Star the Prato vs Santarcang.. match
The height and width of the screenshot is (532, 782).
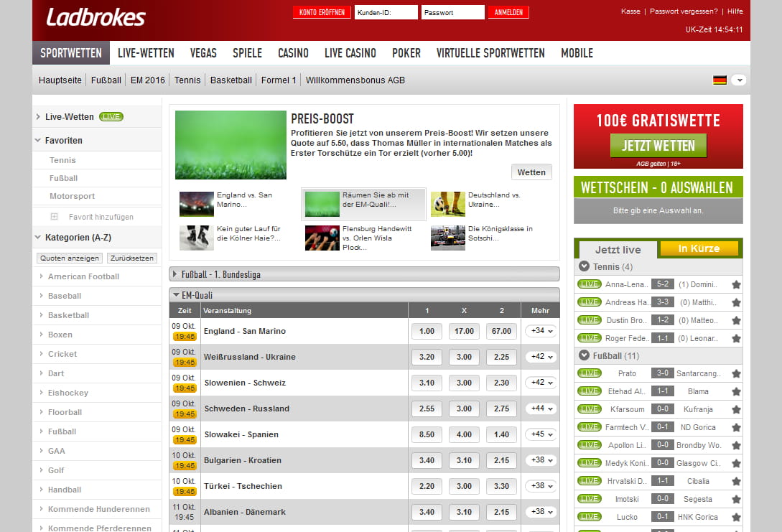[x=736, y=373]
